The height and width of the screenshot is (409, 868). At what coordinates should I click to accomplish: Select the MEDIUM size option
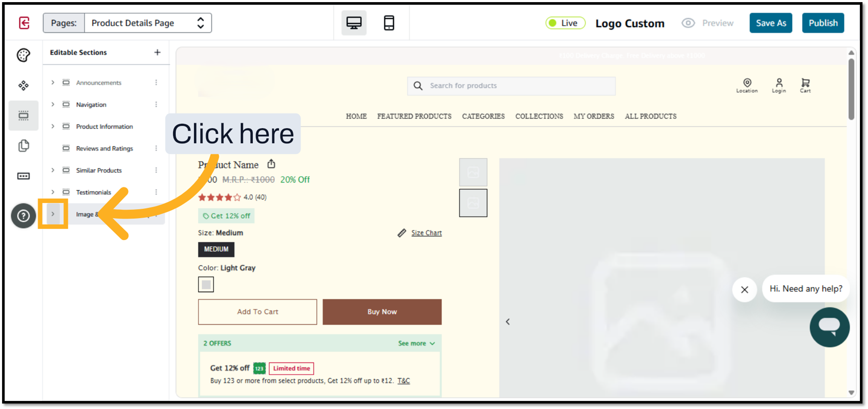coord(216,249)
